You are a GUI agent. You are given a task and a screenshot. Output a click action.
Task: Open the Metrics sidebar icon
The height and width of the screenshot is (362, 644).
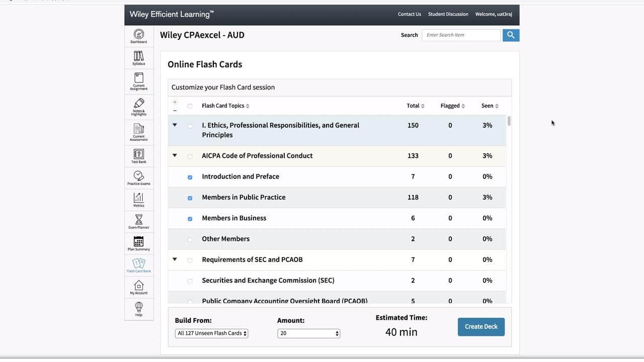point(139,200)
